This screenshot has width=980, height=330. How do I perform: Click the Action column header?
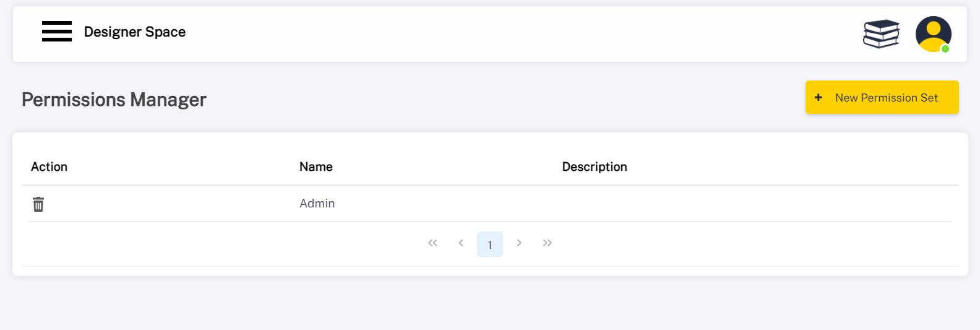coord(49,167)
